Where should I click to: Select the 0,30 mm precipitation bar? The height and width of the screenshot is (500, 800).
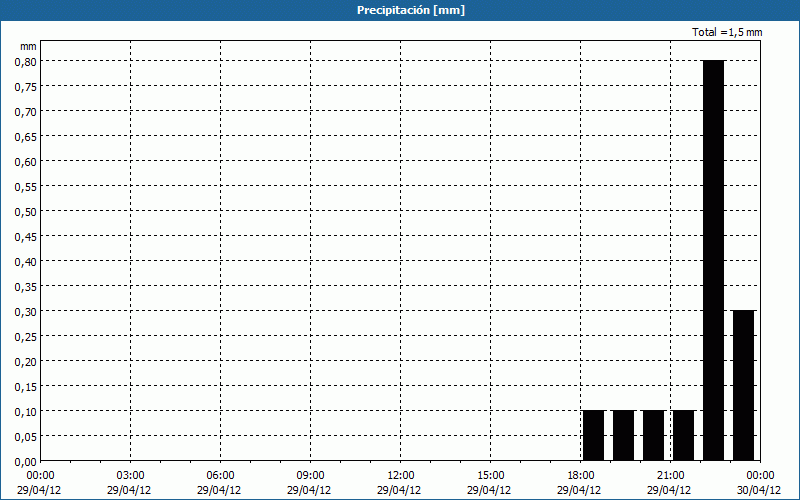click(743, 385)
